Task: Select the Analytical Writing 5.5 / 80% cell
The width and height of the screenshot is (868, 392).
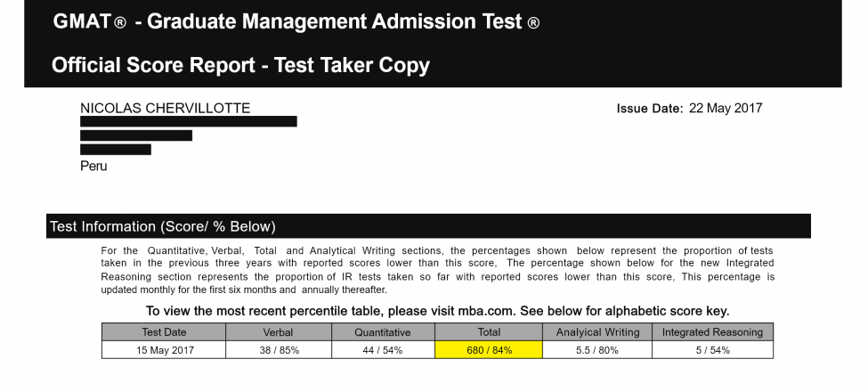Action: pos(597,350)
